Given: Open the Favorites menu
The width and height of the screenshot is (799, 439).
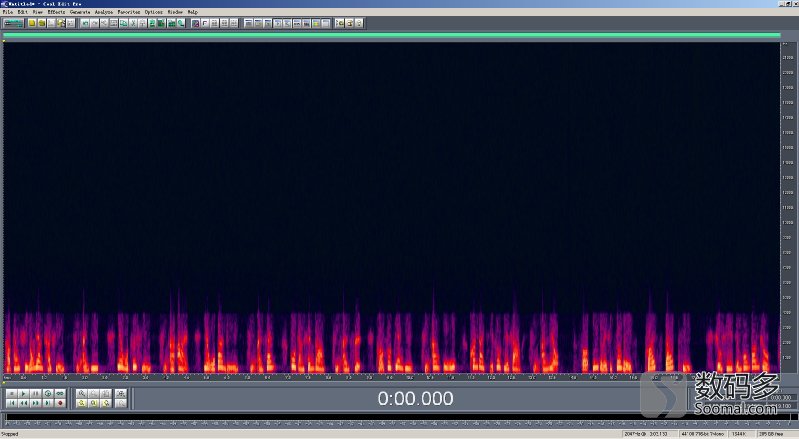Looking at the screenshot, I should (128, 12).
